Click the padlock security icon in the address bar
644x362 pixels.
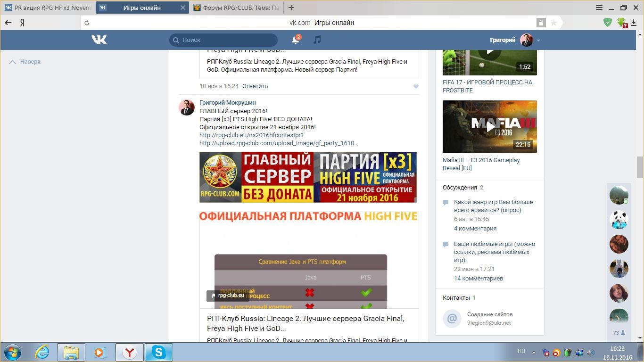coord(541,23)
